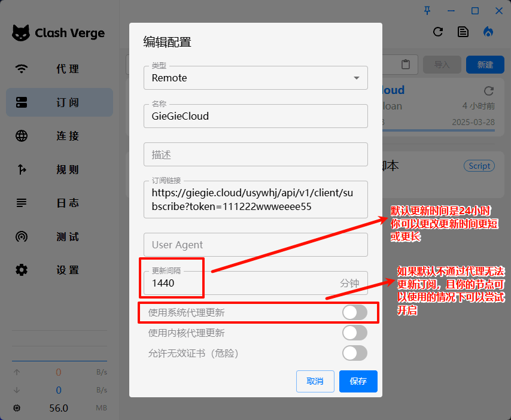Refresh the GieGieCloud subscription card
511x420 pixels.
coord(488,90)
